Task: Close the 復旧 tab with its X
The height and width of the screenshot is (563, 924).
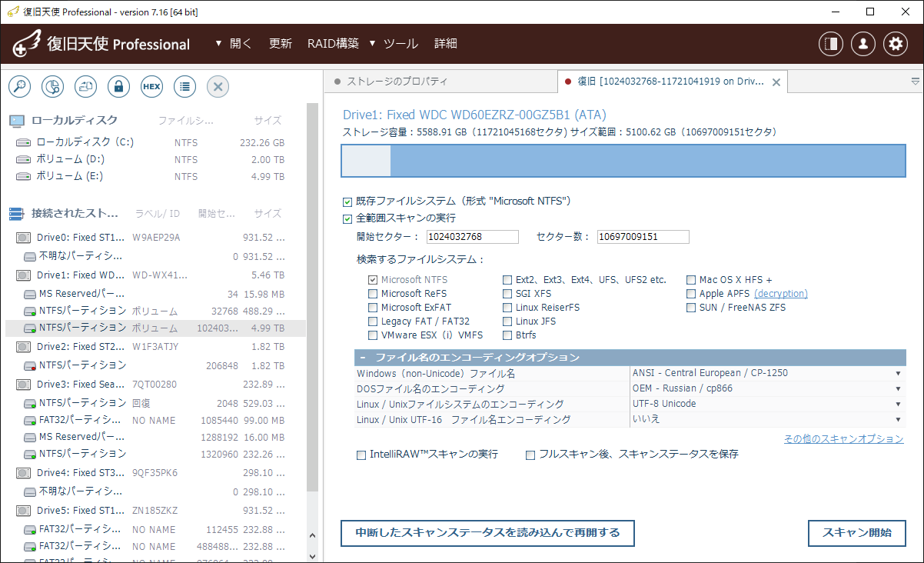Action: click(776, 82)
